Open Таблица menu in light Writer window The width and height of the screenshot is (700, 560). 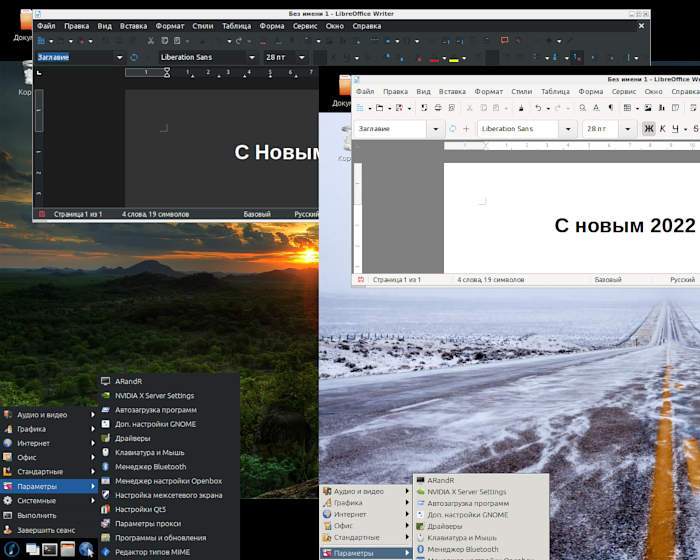point(555,91)
